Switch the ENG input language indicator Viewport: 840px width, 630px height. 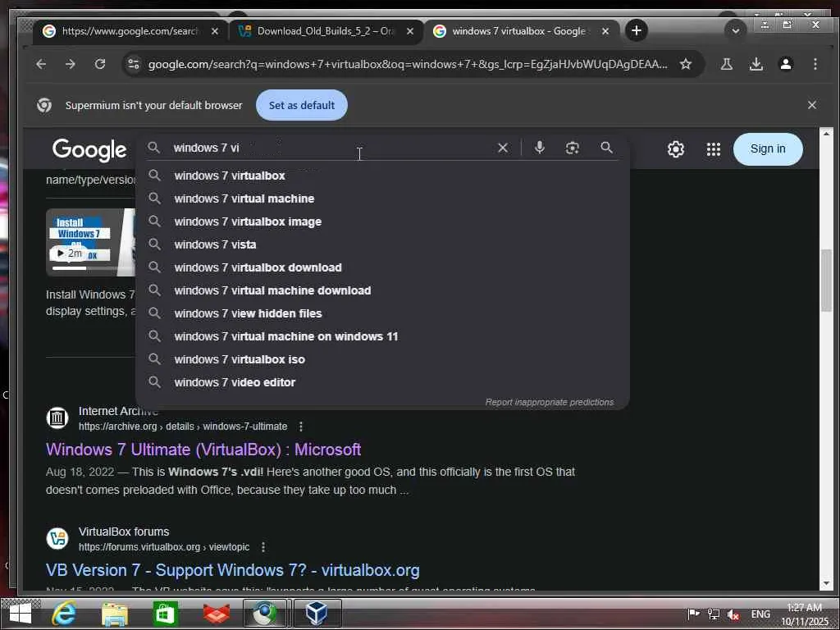tap(760, 614)
